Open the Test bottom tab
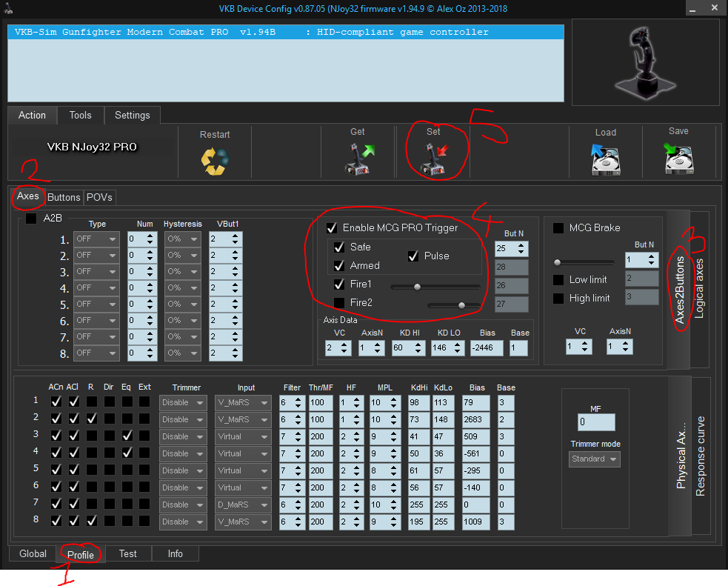This screenshot has height=586, width=728. pos(127,554)
